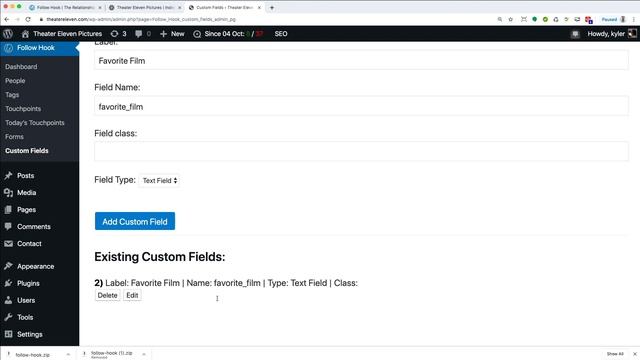Open the WordPress logo menu
The height and width of the screenshot is (360, 640).
(8, 34)
